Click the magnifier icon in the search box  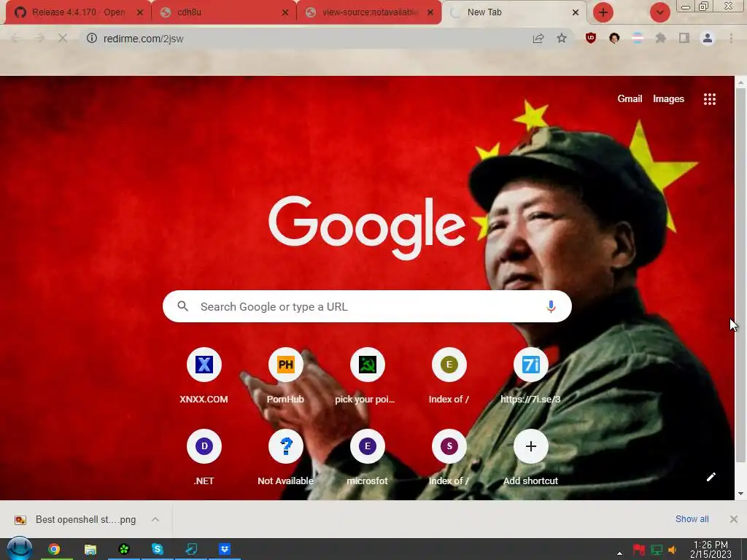183,306
